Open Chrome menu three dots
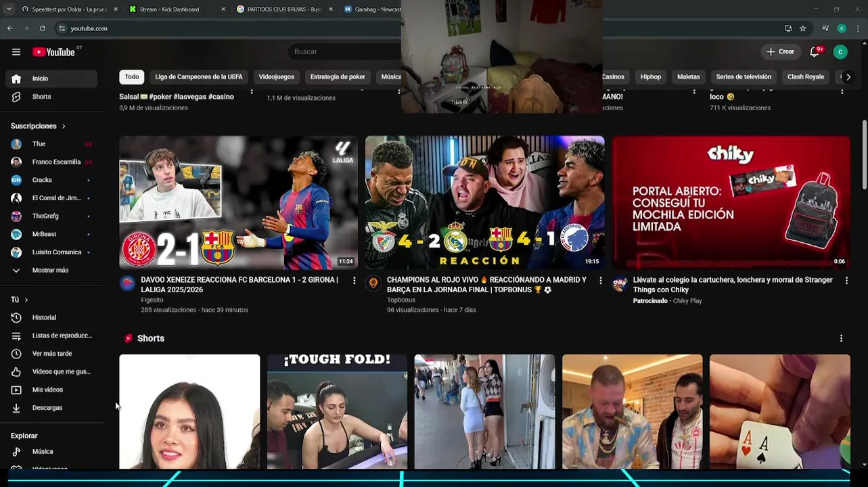This screenshot has width=868, height=487. 858,28
